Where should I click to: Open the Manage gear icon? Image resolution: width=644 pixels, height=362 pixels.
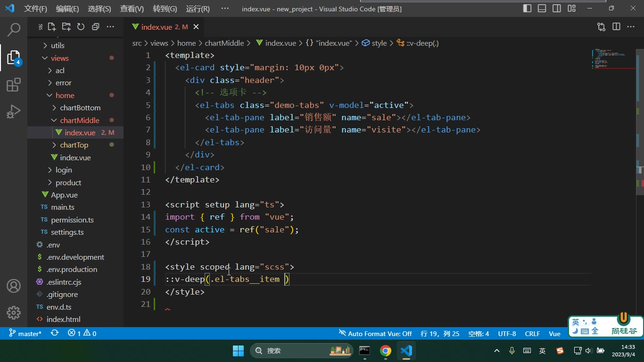click(14, 313)
